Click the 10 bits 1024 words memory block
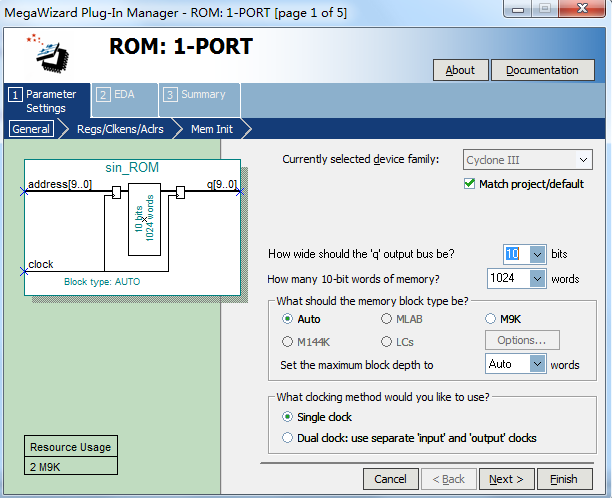Image resolution: width=612 pixels, height=498 pixels. (144, 219)
